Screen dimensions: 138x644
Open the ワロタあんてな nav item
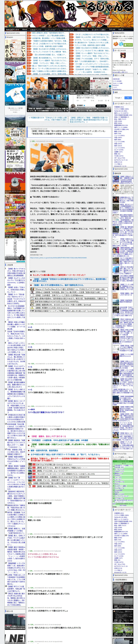point(68,30)
